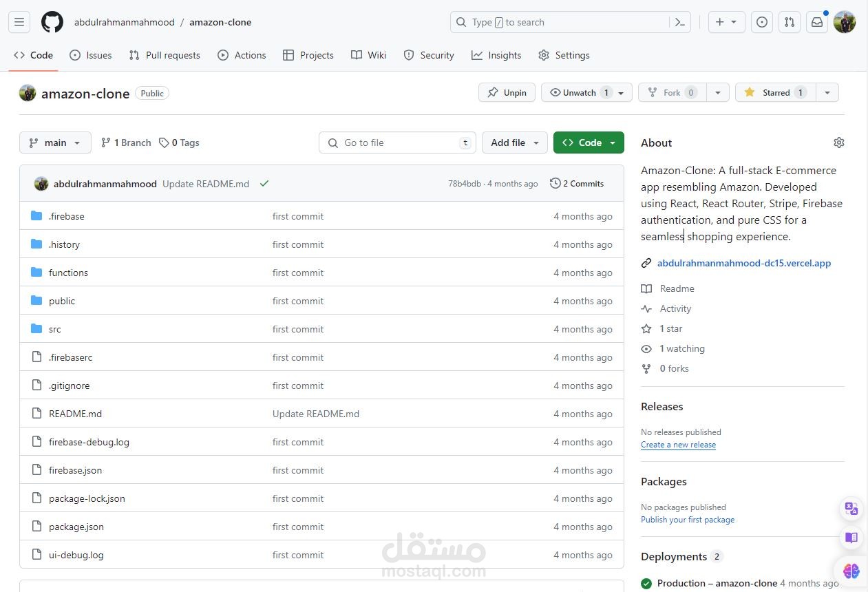Switch to the Pull requests tab

click(x=165, y=55)
